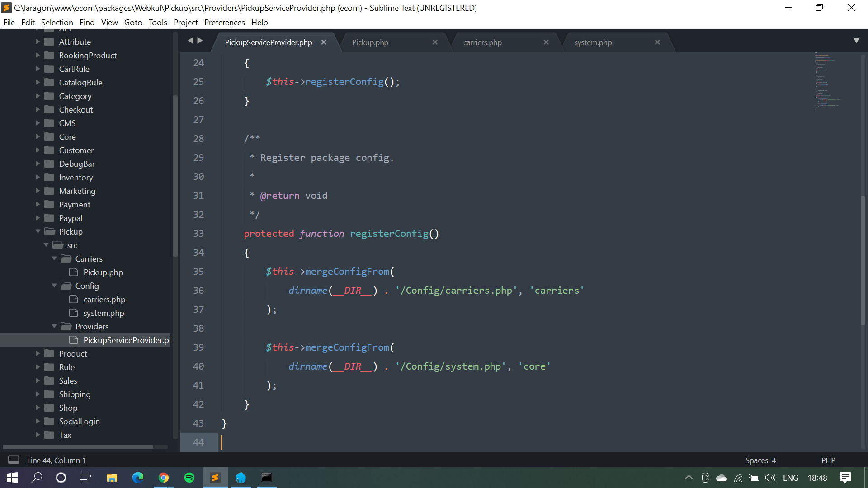Click the sidebar horizontal scrollbar
Viewport: 868px width, 488px height.
tap(78, 447)
